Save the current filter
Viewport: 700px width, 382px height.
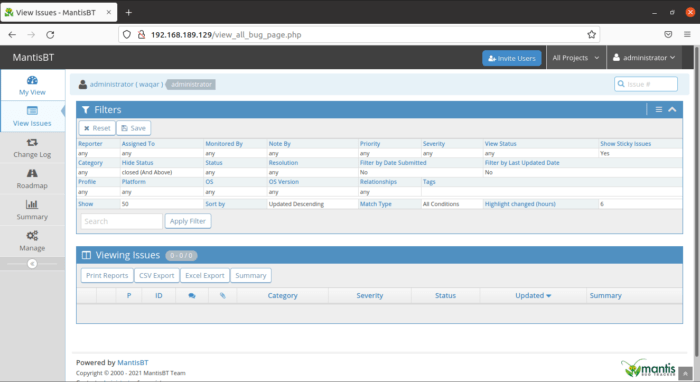tap(134, 128)
